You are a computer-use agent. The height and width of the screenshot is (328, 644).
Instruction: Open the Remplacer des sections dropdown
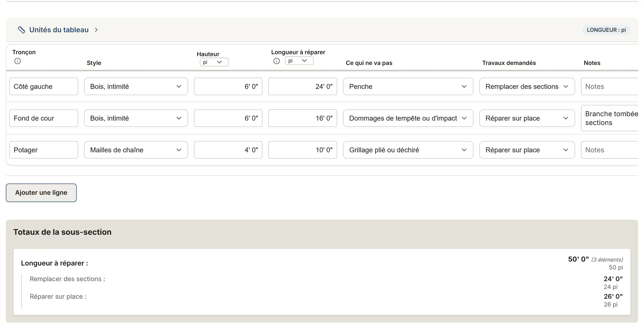[527, 87]
